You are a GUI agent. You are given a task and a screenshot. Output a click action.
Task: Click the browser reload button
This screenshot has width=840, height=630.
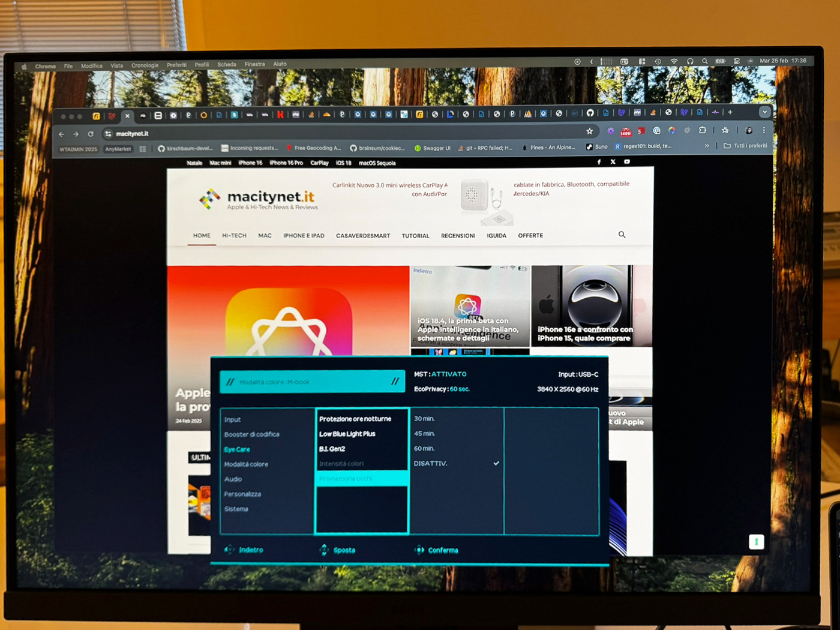coord(91,134)
